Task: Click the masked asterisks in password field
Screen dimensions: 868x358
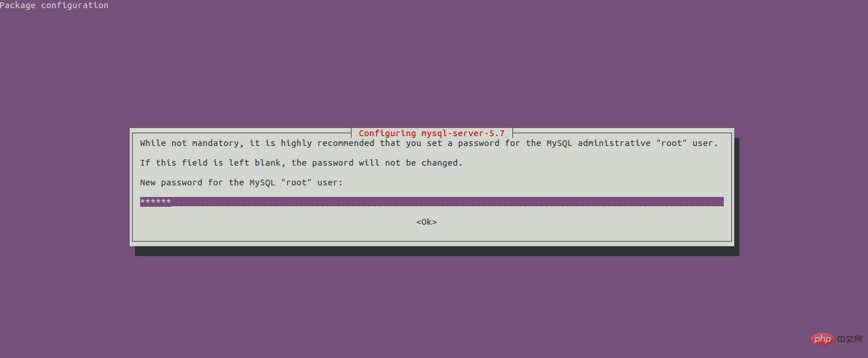Action: (x=156, y=202)
